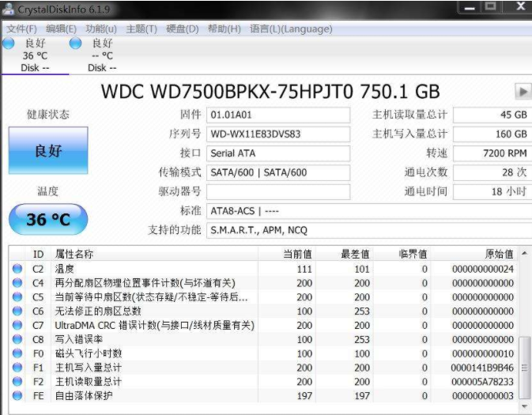Click power-on hours value 18 小时
This screenshot has width=532, height=415.
[492, 192]
